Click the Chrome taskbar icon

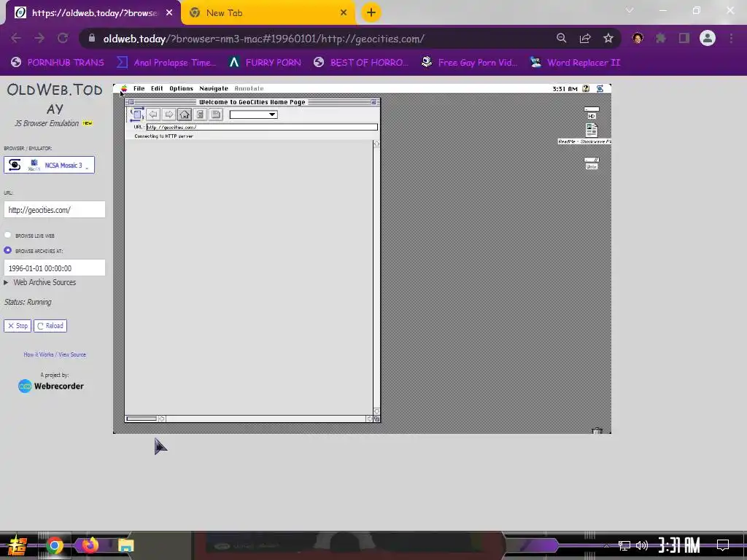tap(54, 545)
